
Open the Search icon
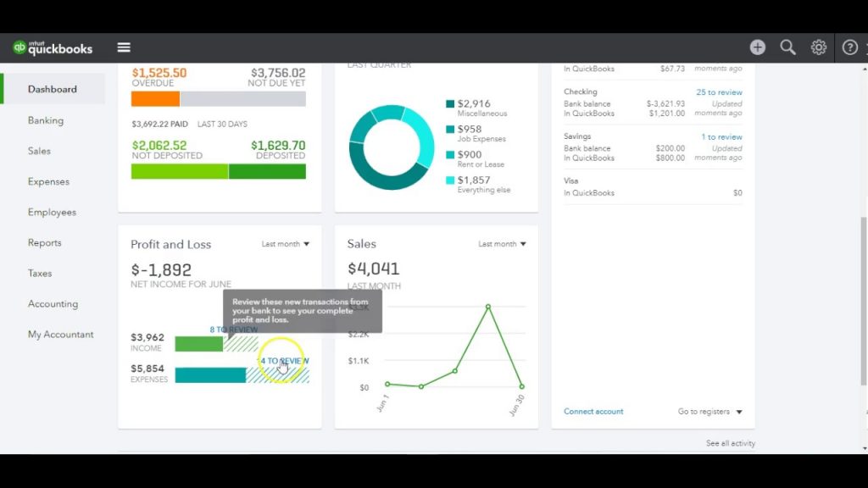(787, 47)
